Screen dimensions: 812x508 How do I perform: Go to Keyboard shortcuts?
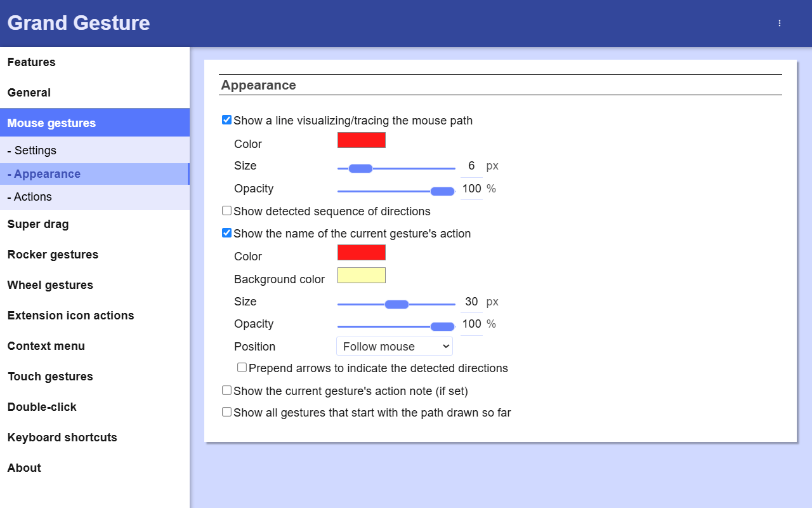pos(95,438)
